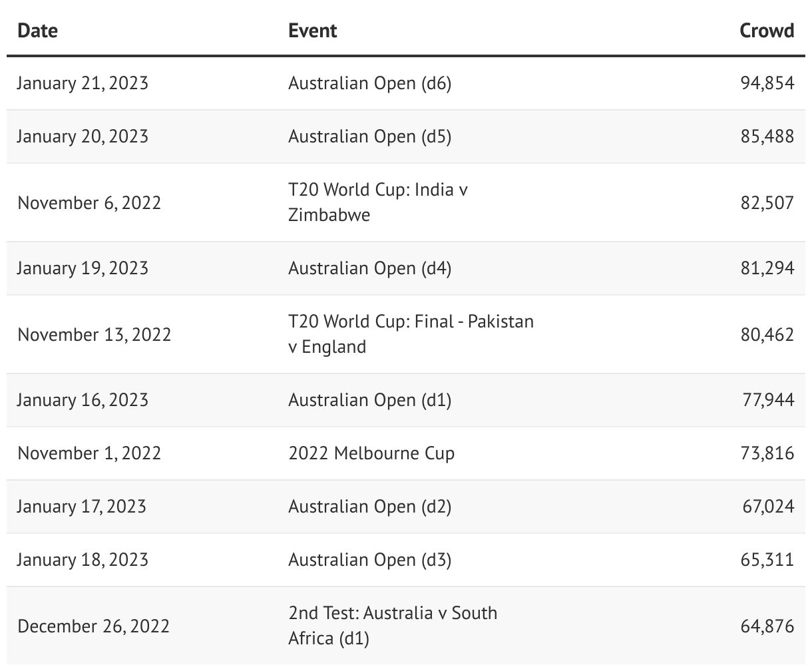Click the Crowd column header

point(767,31)
